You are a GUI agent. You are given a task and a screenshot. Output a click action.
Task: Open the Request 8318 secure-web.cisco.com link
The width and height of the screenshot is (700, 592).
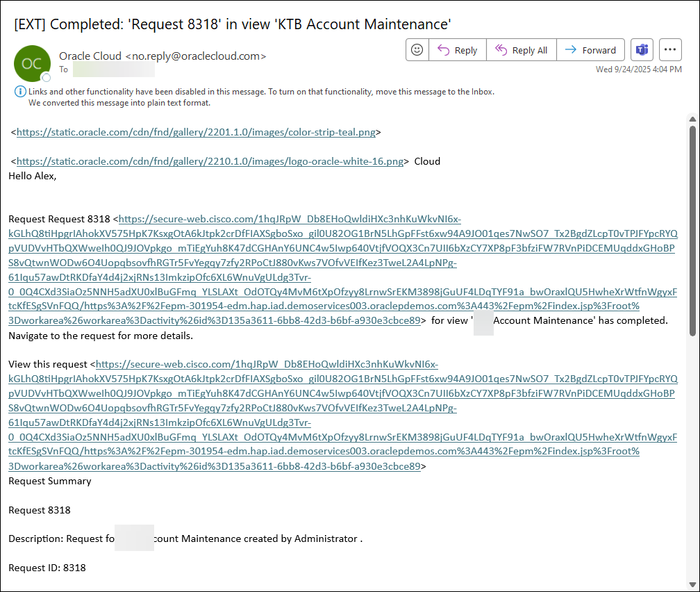[343, 270]
